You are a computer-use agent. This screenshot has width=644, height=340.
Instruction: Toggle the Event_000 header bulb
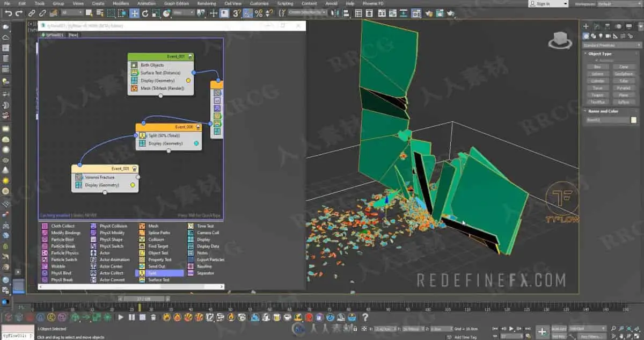pyautogui.click(x=198, y=127)
